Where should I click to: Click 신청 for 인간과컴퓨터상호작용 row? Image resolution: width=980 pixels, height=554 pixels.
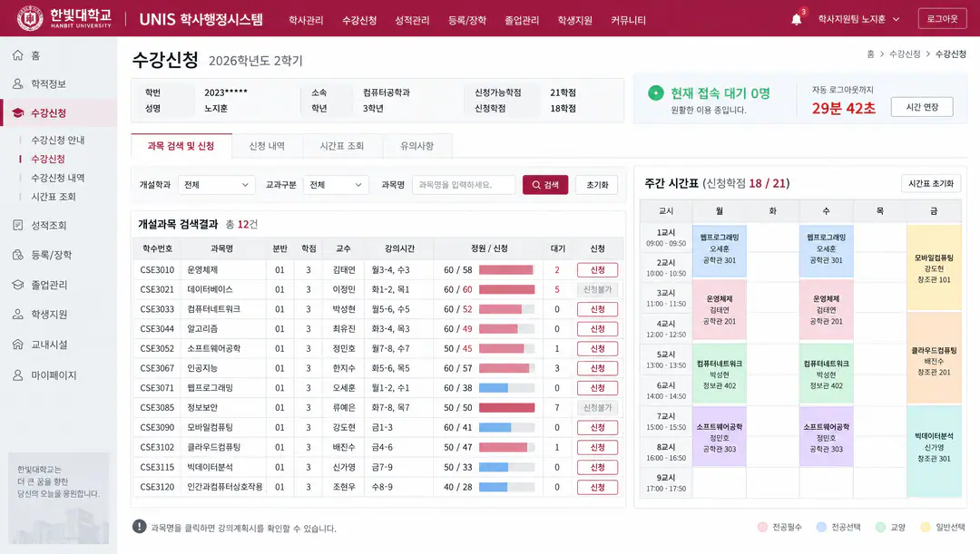(597, 487)
